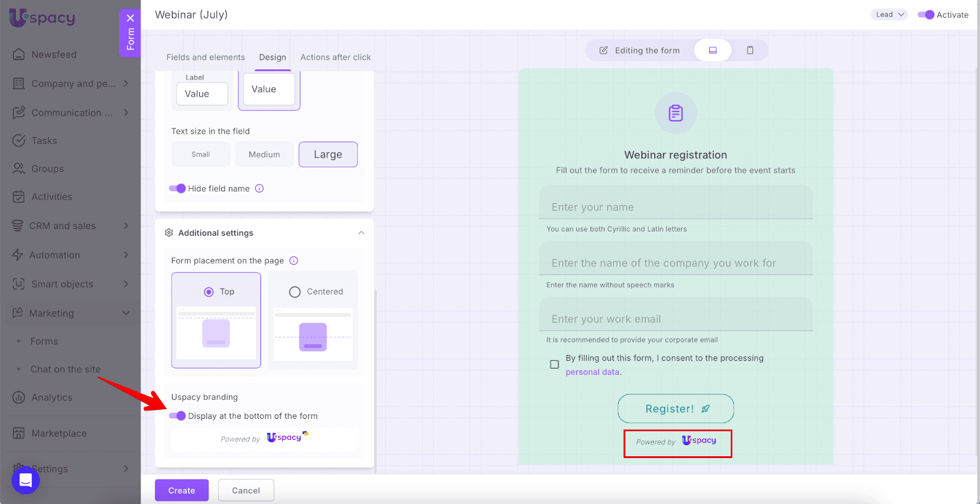
Task: Click the Smart objects icon
Action: coord(19,284)
